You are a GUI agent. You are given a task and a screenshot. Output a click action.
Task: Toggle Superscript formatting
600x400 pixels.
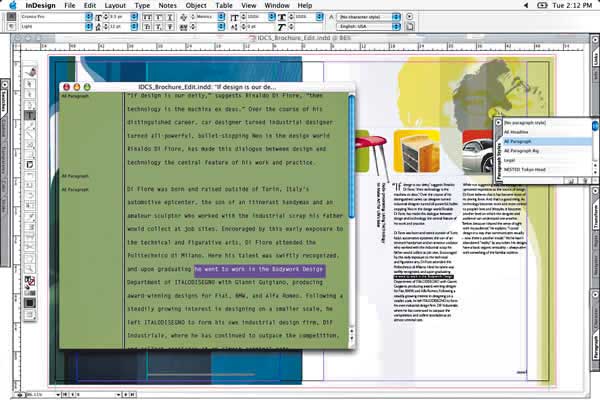tap(159, 17)
